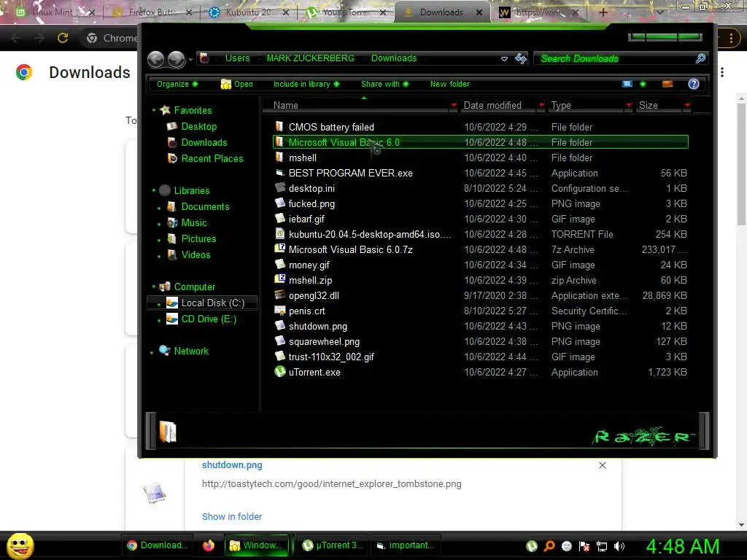Expand the Network tree node
The width and height of the screenshot is (747, 560).
click(x=152, y=352)
